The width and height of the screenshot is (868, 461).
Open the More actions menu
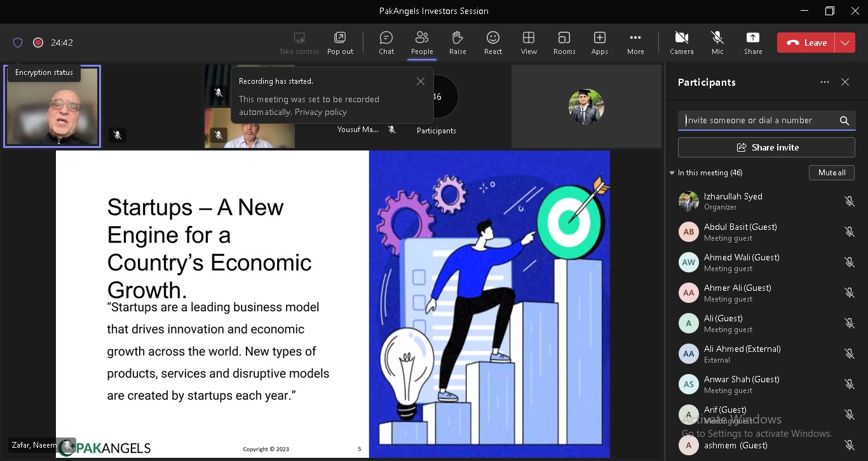[x=635, y=43]
